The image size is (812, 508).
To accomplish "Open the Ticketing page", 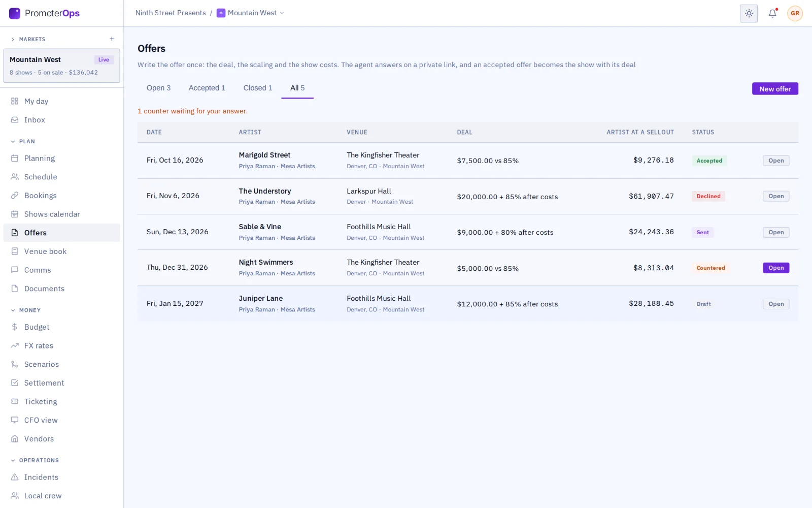I will click(x=61, y=401).
